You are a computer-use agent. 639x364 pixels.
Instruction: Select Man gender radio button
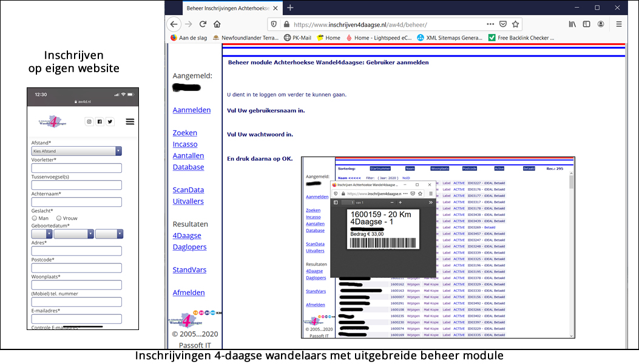(34, 218)
